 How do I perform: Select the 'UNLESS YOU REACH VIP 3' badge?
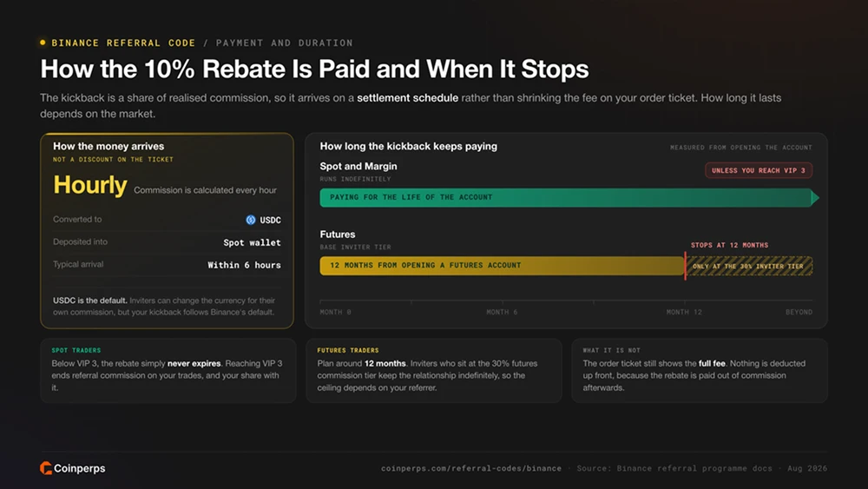click(759, 170)
